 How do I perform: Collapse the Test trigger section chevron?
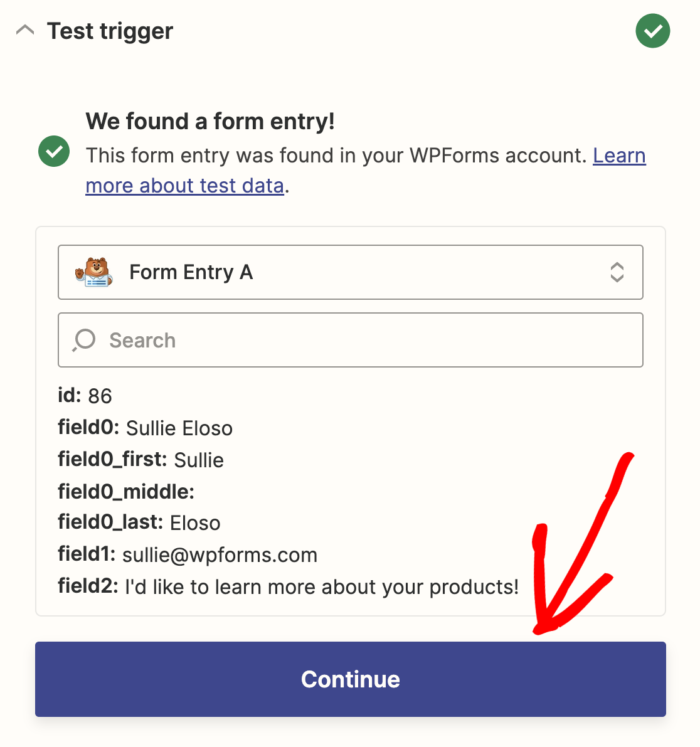click(25, 31)
